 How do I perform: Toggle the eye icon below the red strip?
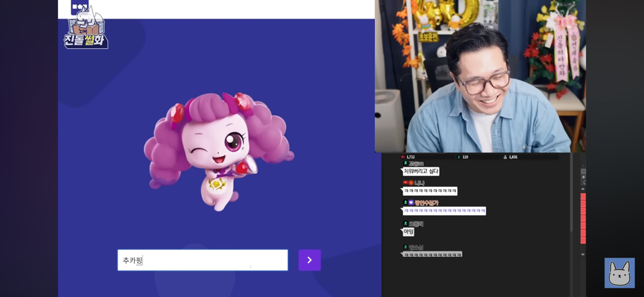click(x=583, y=255)
